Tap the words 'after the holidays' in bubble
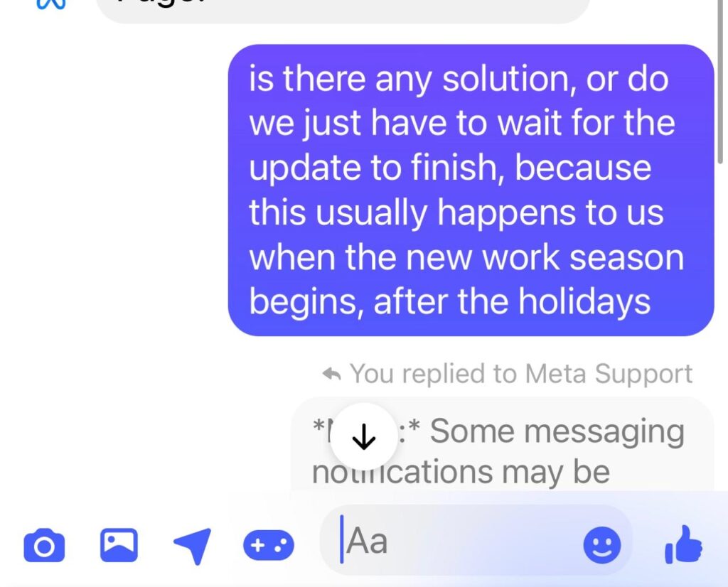Viewport: 728px width, 587px height. (x=512, y=301)
